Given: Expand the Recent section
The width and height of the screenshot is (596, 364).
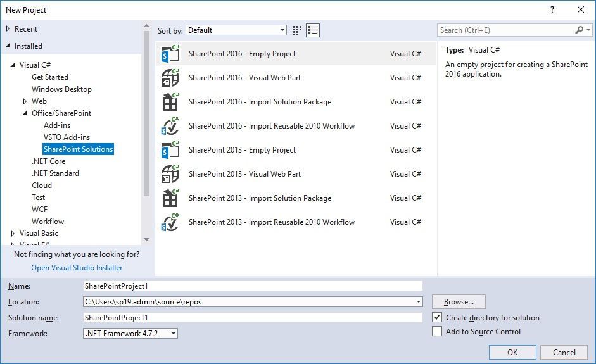Looking at the screenshot, I should tap(8, 28).
